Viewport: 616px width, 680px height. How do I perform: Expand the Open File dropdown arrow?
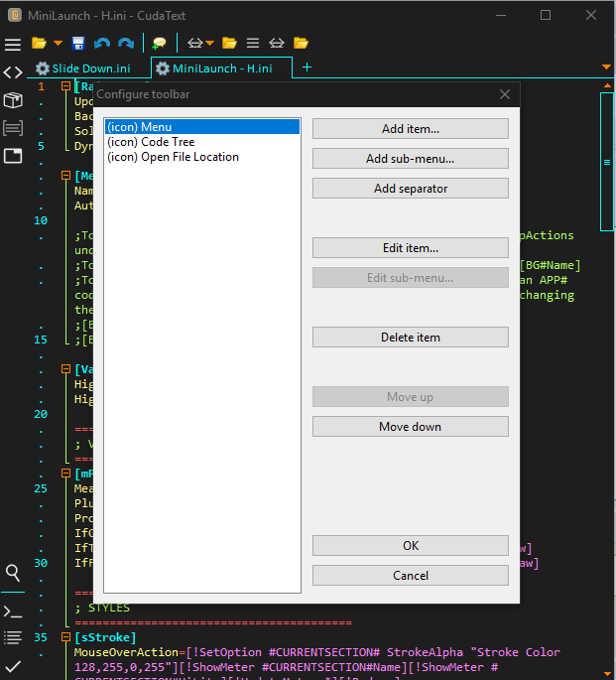coord(58,44)
